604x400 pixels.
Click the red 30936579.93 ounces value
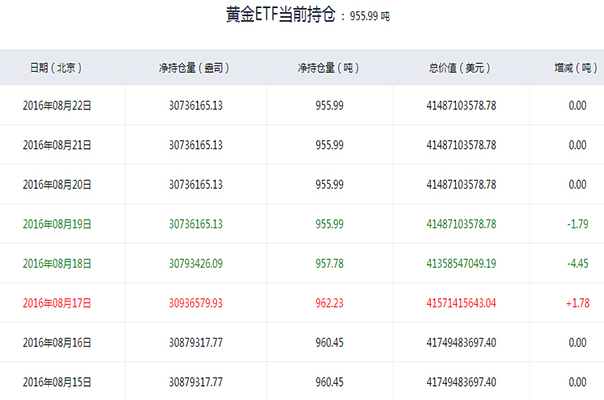click(x=196, y=303)
